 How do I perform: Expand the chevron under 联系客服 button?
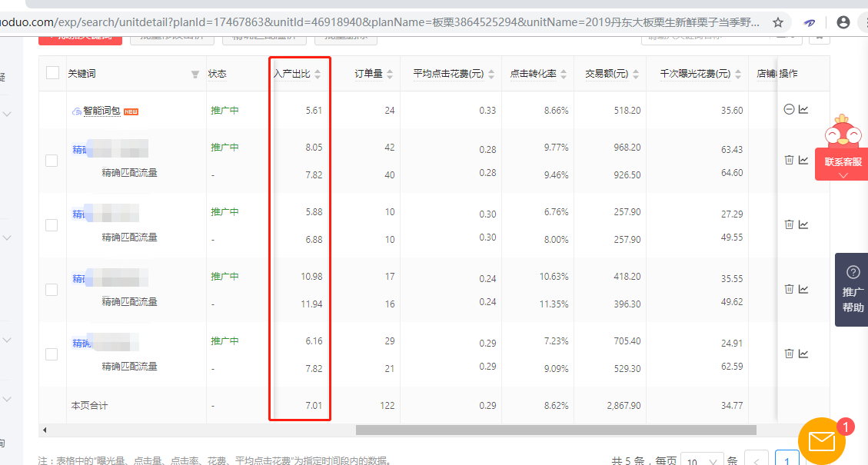click(843, 175)
